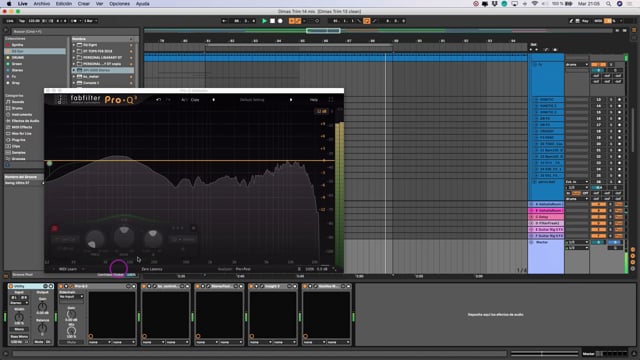Toggle Draw Mode pencil icon
Screen dimensions: 640x360
click(x=571, y=21)
